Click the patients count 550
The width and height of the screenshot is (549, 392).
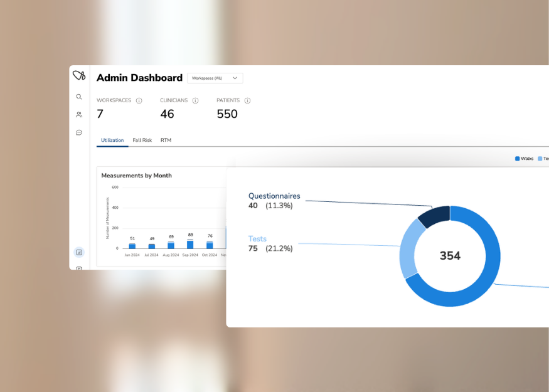pyautogui.click(x=227, y=114)
